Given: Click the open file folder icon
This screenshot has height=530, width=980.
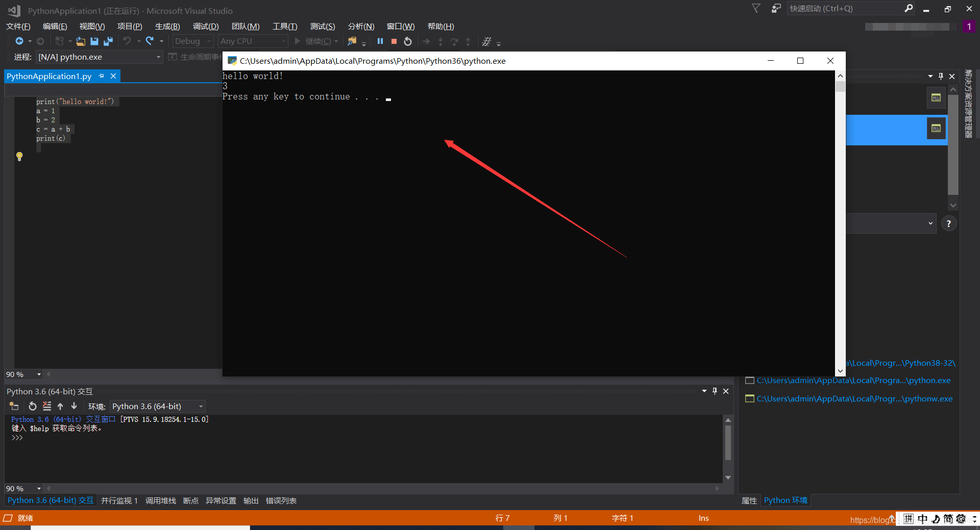Looking at the screenshot, I should point(81,41).
